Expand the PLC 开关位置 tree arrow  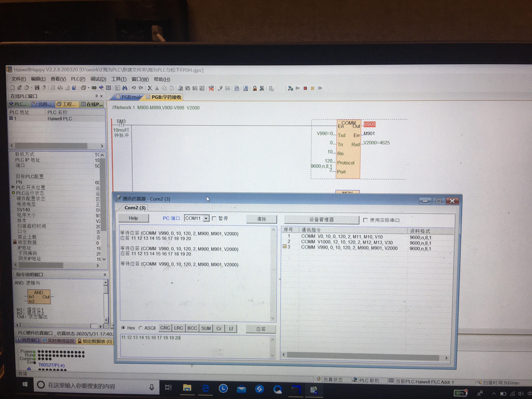pyautogui.click(x=13, y=187)
